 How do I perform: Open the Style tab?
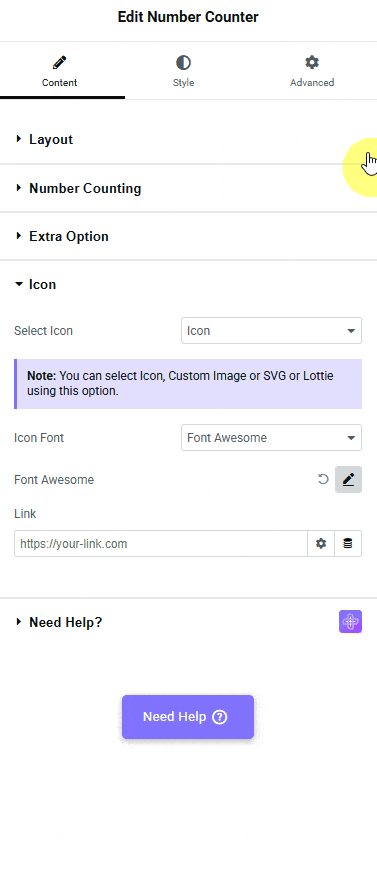pyautogui.click(x=183, y=71)
